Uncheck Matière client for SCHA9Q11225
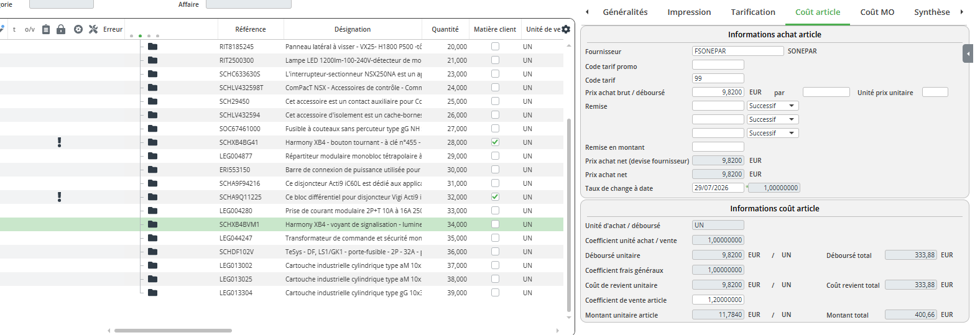The height and width of the screenshot is (335, 980). pyautogui.click(x=495, y=197)
